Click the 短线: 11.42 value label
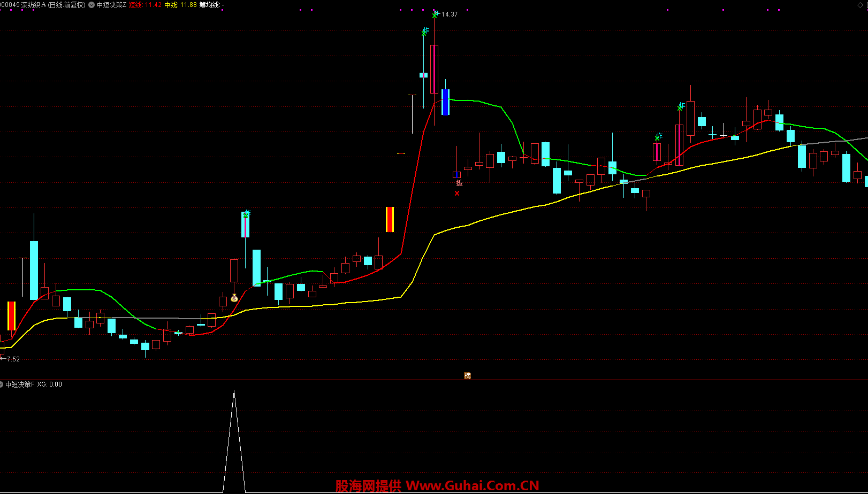This screenshot has width=868, height=494. coord(145,5)
